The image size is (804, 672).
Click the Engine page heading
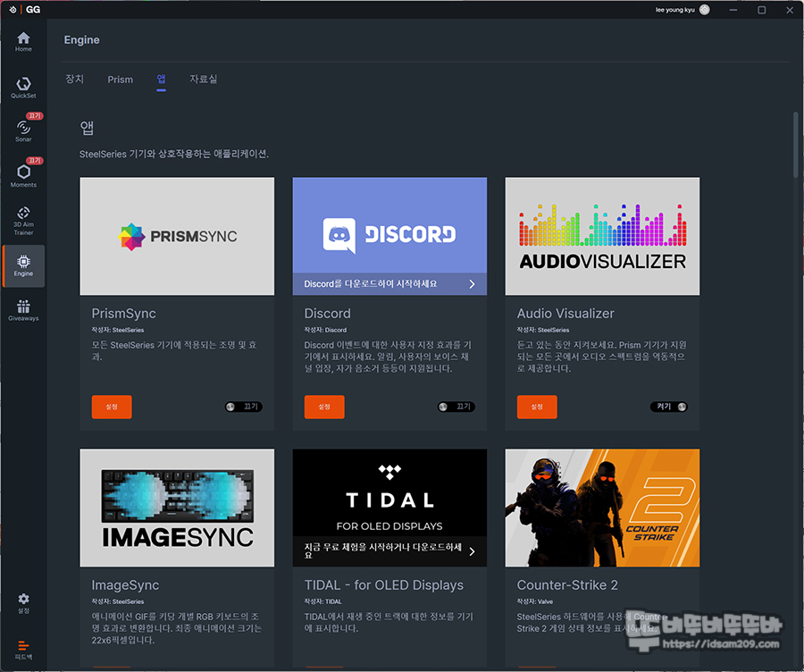[81, 40]
